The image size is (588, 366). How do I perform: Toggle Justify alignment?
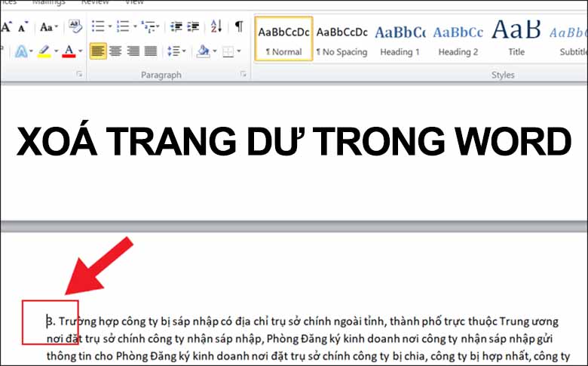(151, 51)
